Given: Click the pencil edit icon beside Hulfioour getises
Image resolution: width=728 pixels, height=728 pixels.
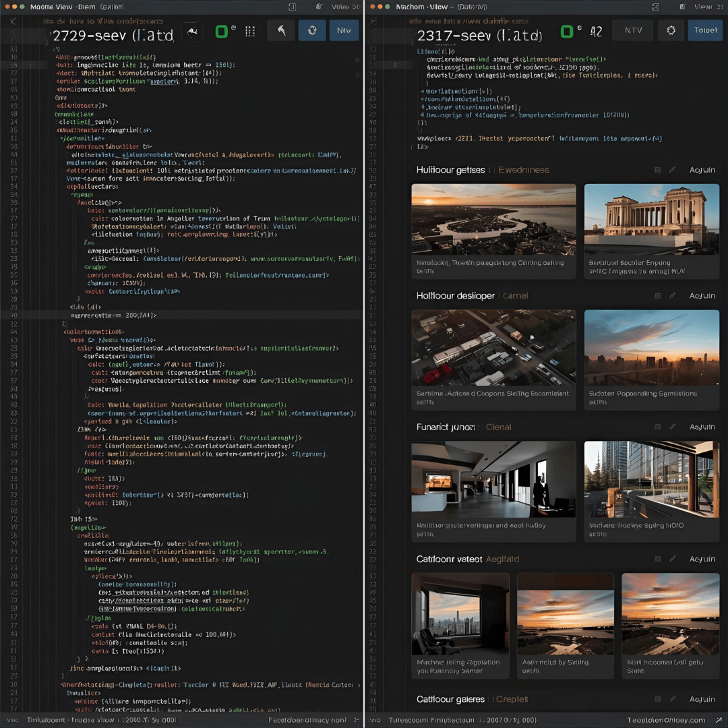Looking at the screenshot, I should [x=672, y=170].
